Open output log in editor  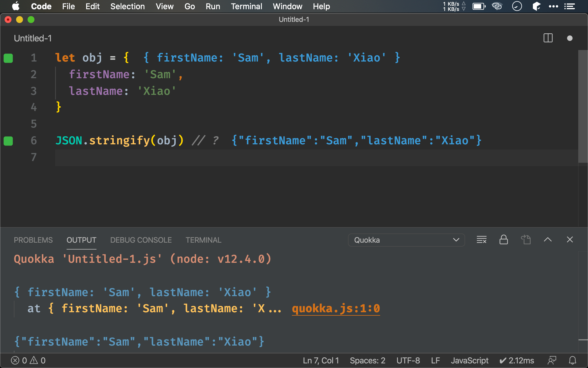point(526,240)
